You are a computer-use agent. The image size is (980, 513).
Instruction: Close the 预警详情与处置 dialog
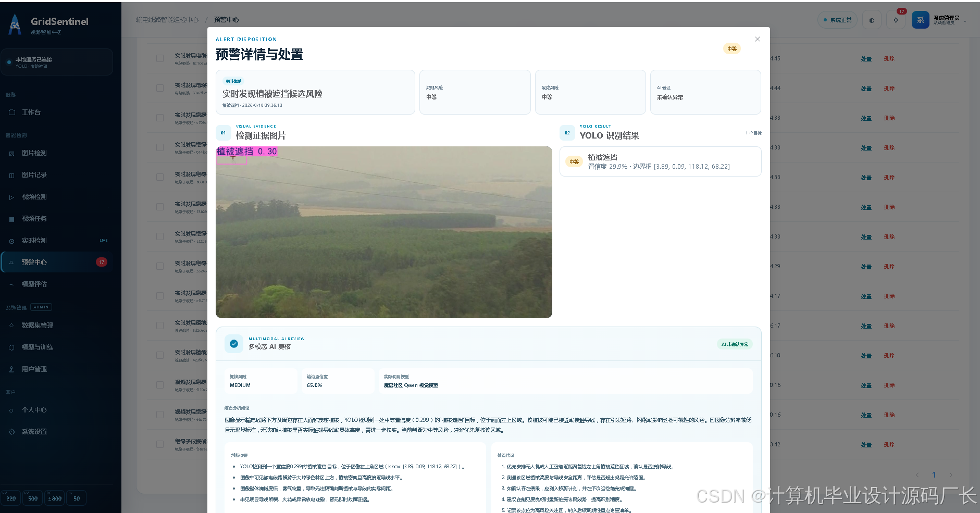(758, 39)
